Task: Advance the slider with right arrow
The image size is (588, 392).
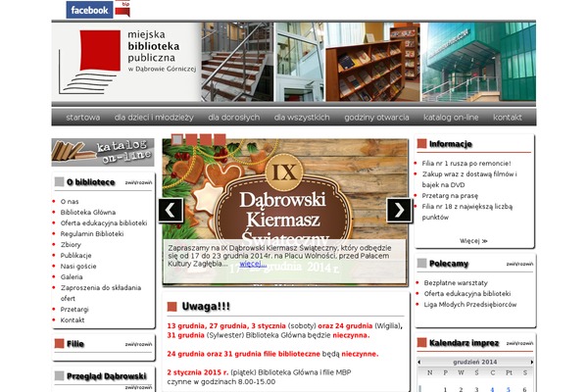Action: click(399, 210)
